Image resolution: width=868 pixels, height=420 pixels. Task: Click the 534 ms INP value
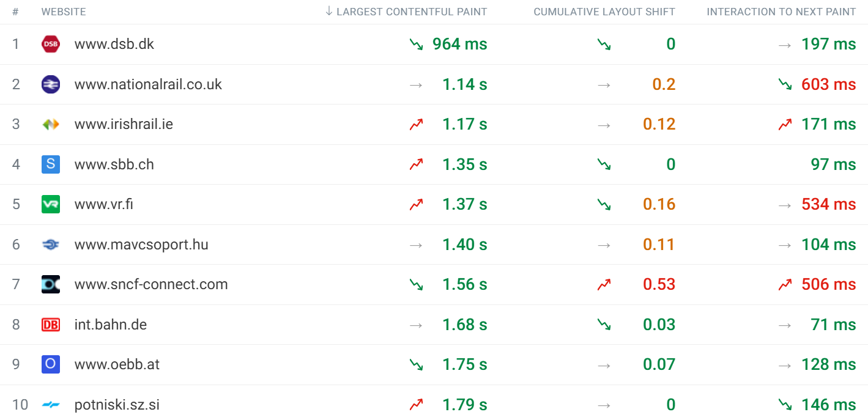point(829,204)
